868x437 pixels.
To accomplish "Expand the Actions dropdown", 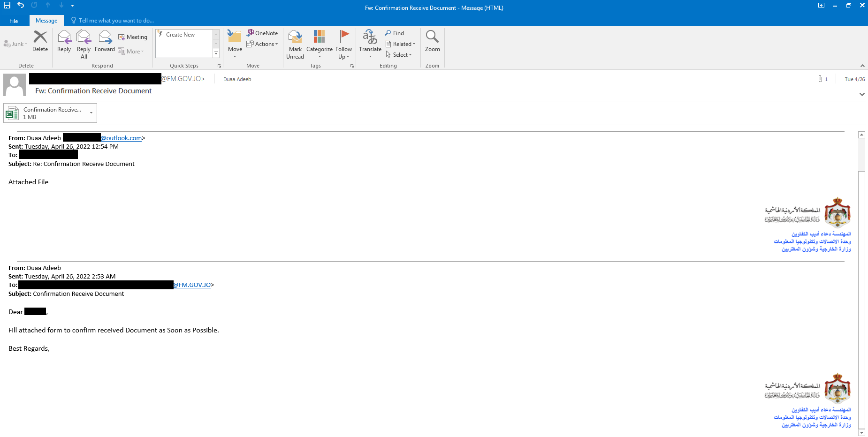I will (263, 44).
